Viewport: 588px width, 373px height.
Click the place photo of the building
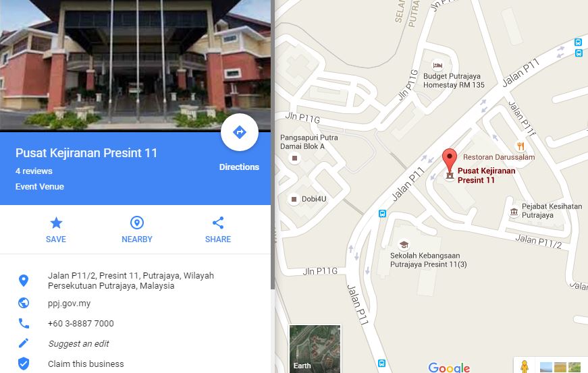(136, 64)
